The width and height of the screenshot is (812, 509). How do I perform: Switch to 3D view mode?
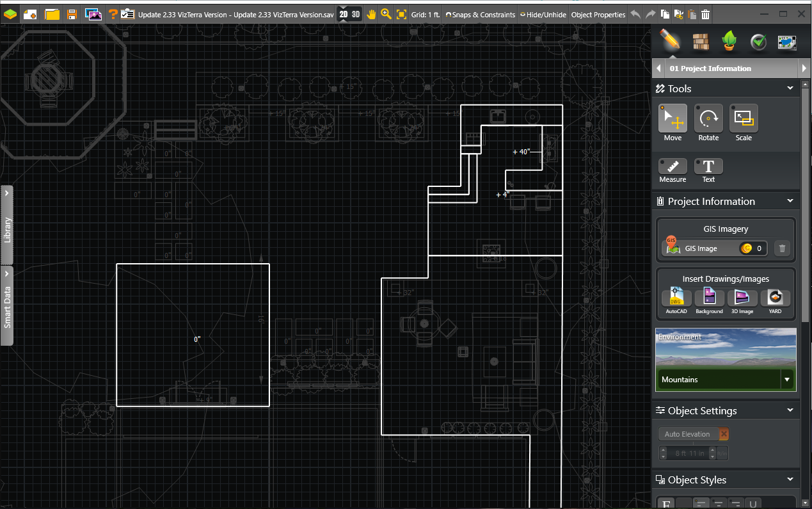(x=356, y=13)
